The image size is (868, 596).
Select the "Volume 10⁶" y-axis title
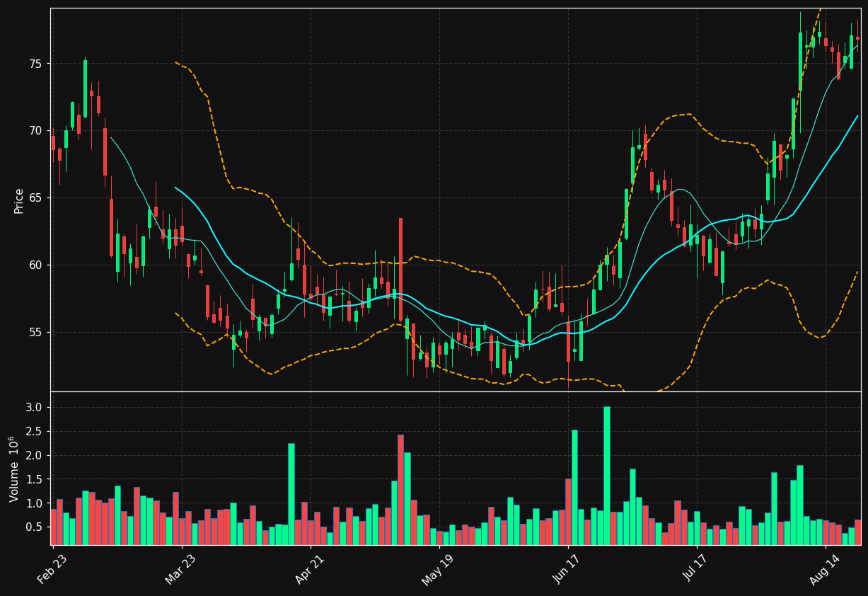[15, 469]
